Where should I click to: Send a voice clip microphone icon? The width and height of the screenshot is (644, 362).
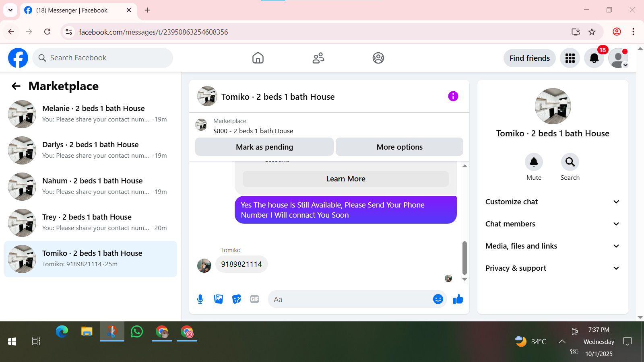200,299
